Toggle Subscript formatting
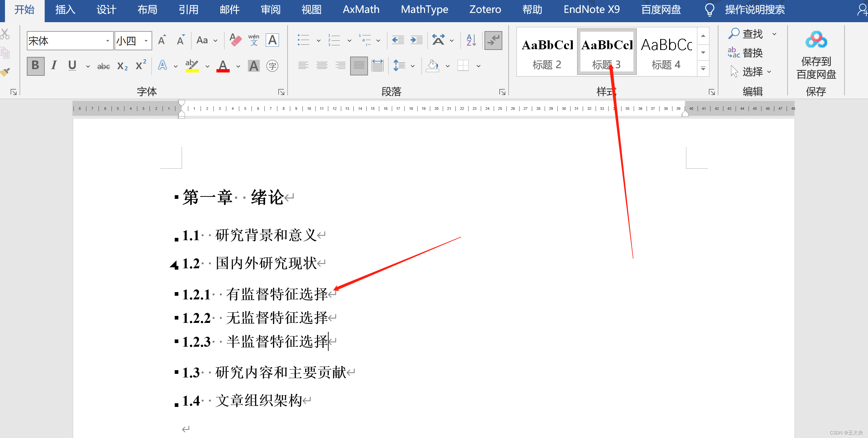 [x=122, y=66]
